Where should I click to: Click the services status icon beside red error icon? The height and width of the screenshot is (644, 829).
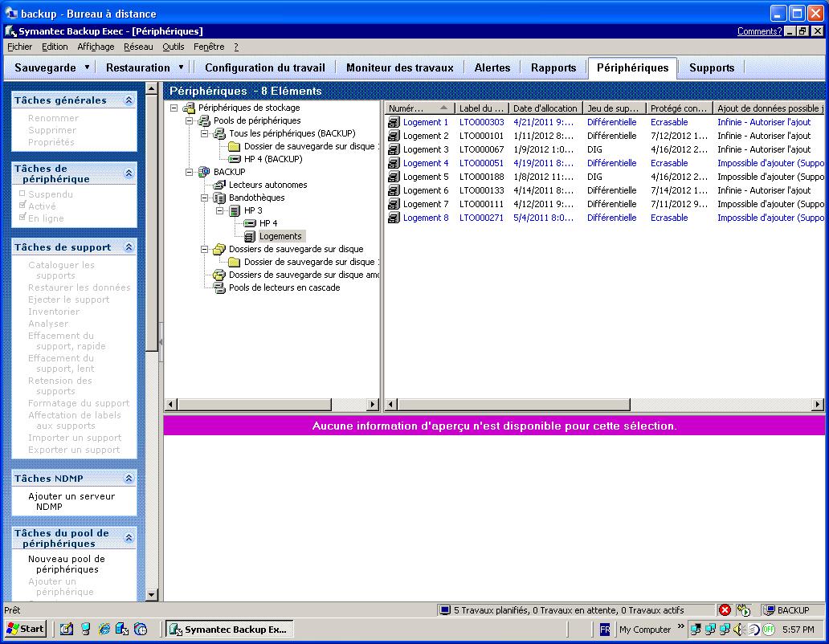[744, 610]
